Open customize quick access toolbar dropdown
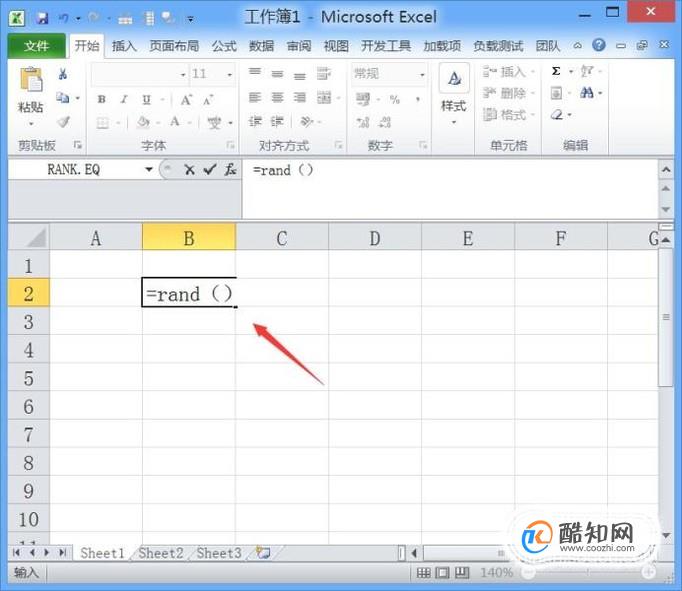The width and height of the screenshot is (682, 591). (191, 19)
